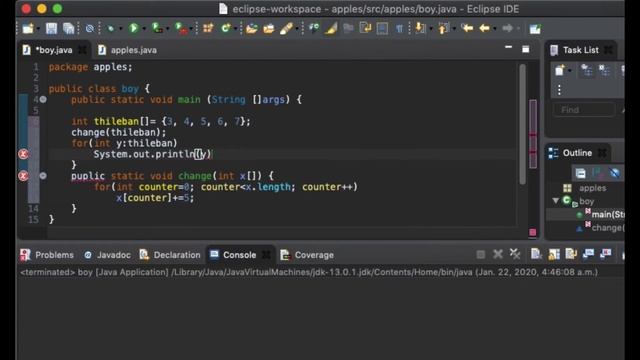
Task: Open the Debug launch dropdown arrow
Action: [120, 29]
